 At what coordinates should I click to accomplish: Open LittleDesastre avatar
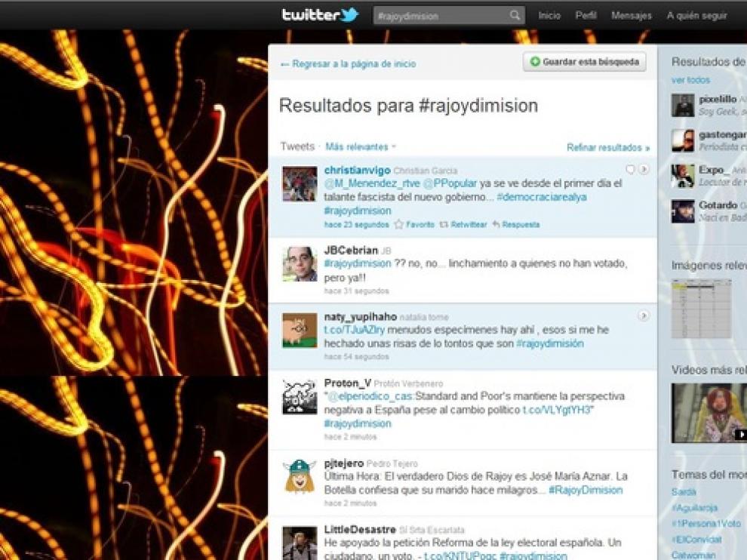click(300, 543)
